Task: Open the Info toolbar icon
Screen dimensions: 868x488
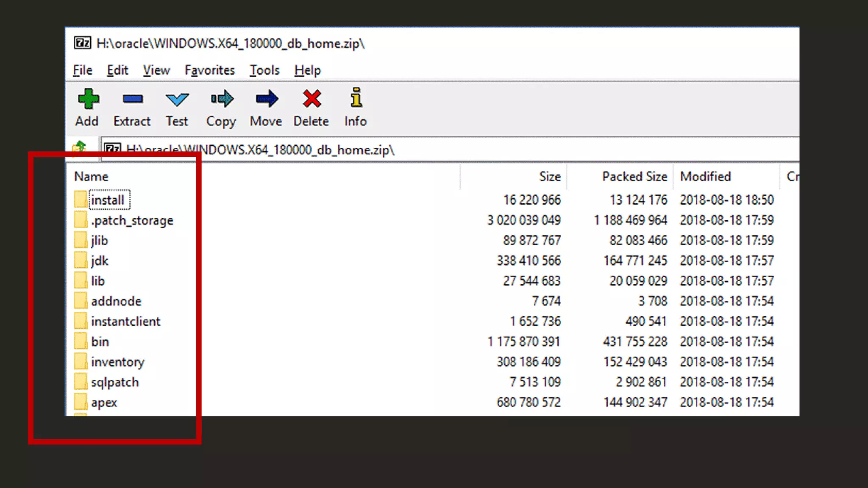Action: pos(356,98)
